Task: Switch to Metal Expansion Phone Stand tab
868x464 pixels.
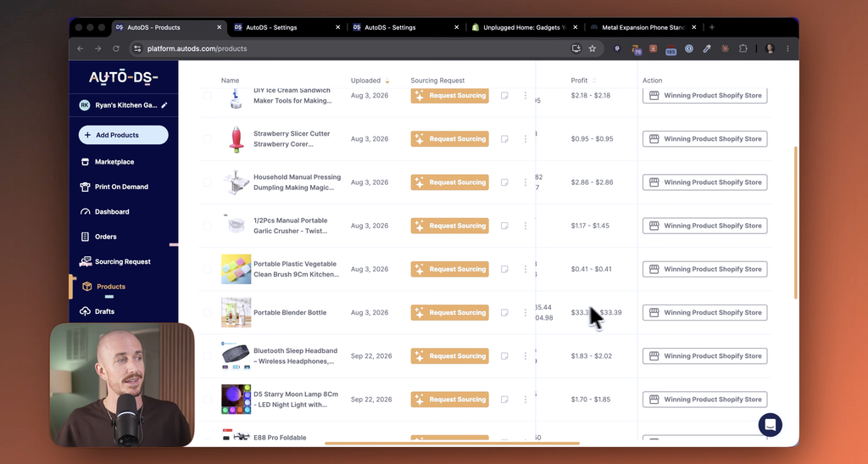Action: point(643,27)
